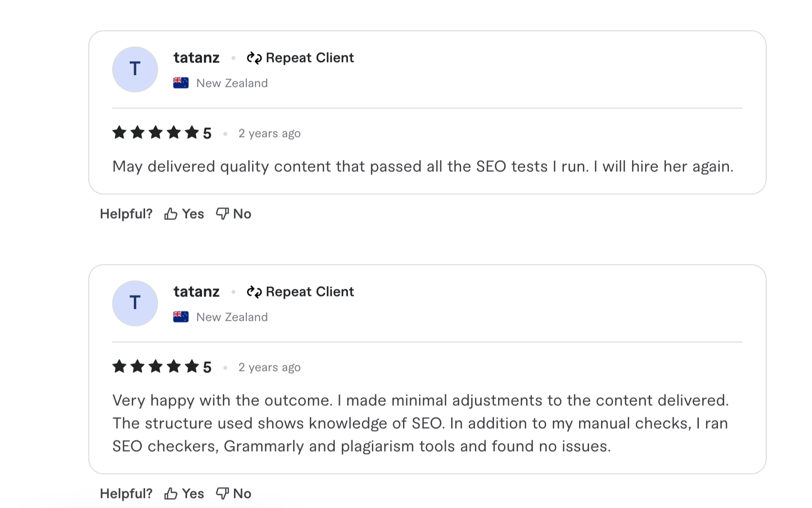812x508 pixels.
Task: Open tatanz's profile from the plagiarism tools review
Action: 196,292
